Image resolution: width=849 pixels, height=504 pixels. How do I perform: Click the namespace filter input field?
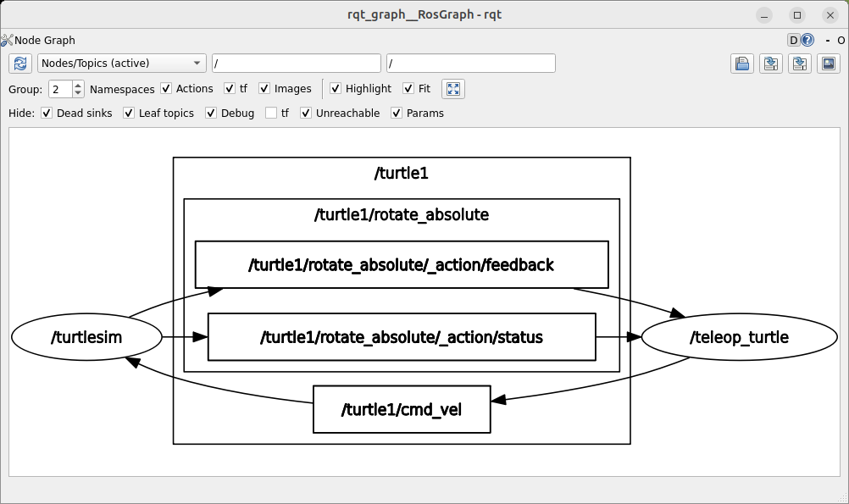tap(297, 64)
